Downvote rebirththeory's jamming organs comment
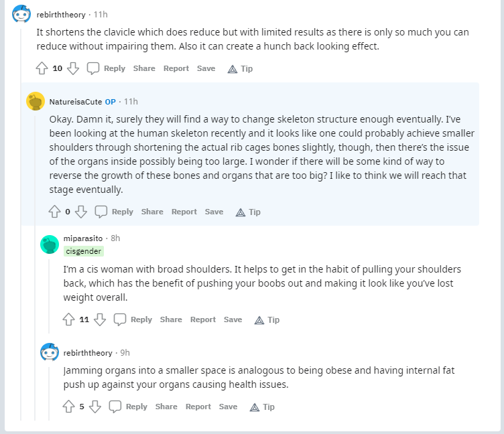The height and width of the screenshot is (434, 504). (95, 407)
